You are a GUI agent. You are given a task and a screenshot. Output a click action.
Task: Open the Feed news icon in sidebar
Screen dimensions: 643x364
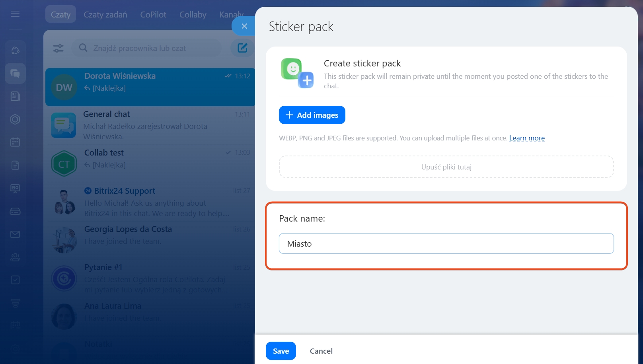[15, 96]
